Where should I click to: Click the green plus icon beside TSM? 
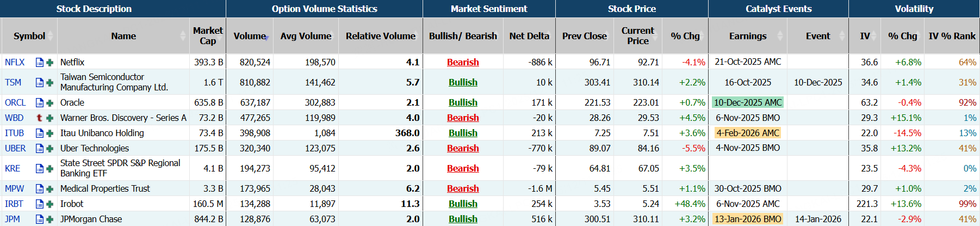49,83
